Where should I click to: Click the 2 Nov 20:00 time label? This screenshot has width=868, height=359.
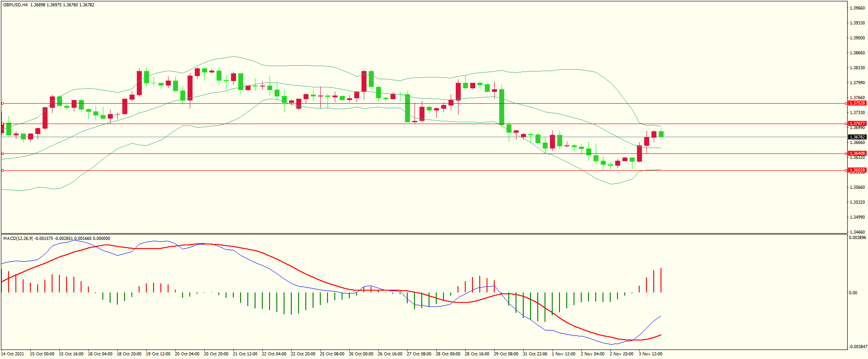coord(622,354)
